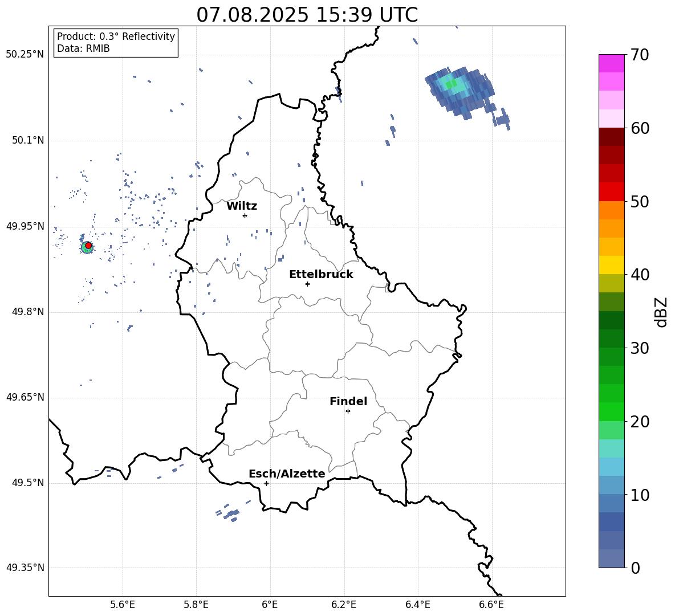
Task: Click the 6.4°E longitude label
Action: (417, 605)
